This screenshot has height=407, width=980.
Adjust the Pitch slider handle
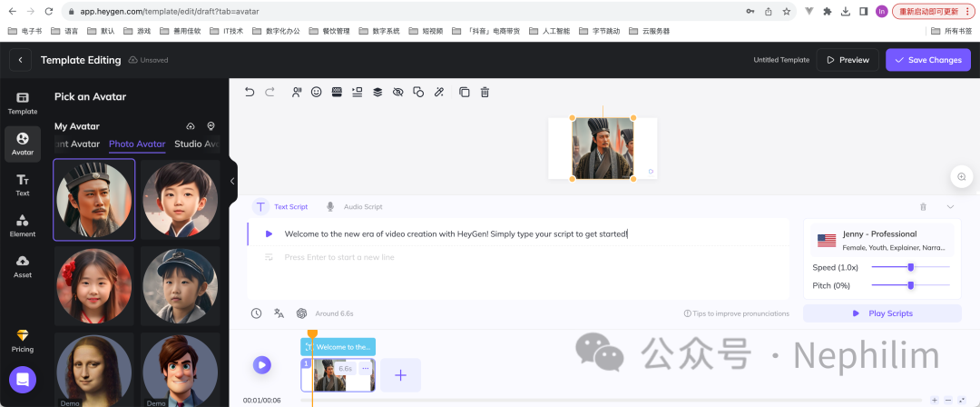coord(911,285)
